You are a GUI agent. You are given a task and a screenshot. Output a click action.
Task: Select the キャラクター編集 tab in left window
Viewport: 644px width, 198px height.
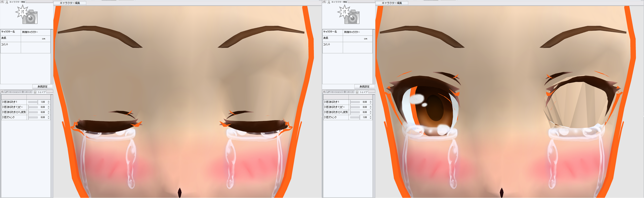pos(70,3)
